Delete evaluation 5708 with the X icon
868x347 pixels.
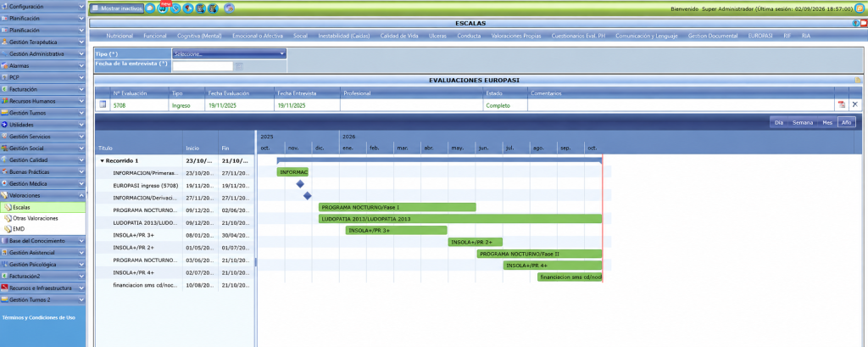pos(854,104)
